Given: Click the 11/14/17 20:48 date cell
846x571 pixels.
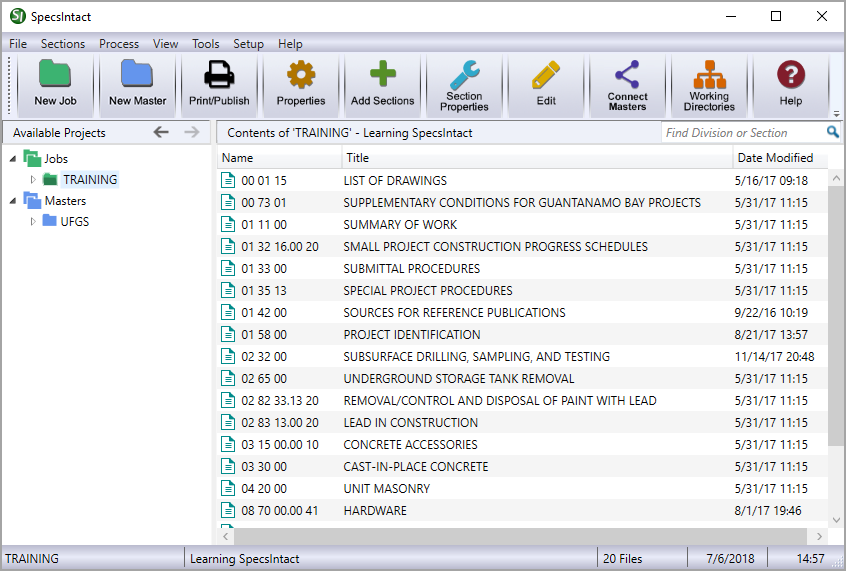Looking at the screenshot, I should pos(774,356).
